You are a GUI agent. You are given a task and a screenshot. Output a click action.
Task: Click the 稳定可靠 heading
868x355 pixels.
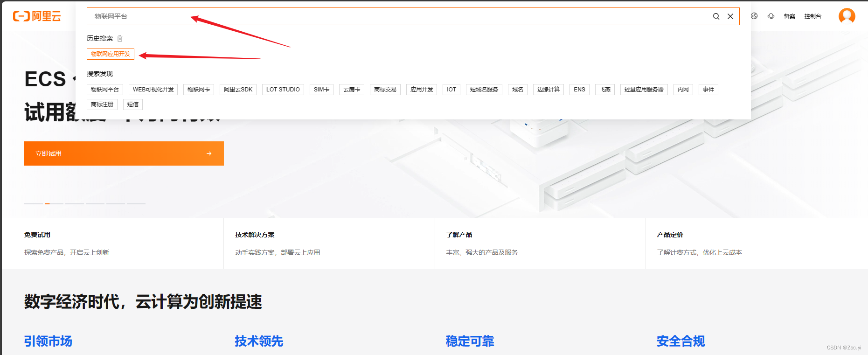click(x=470, y=341)
